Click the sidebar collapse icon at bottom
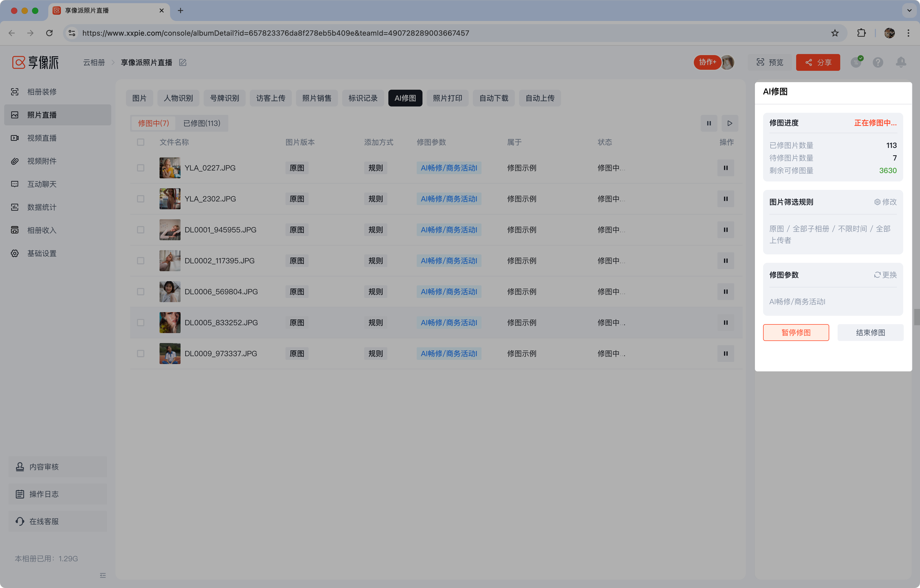 pyautogui.click(x=103, y=575)
